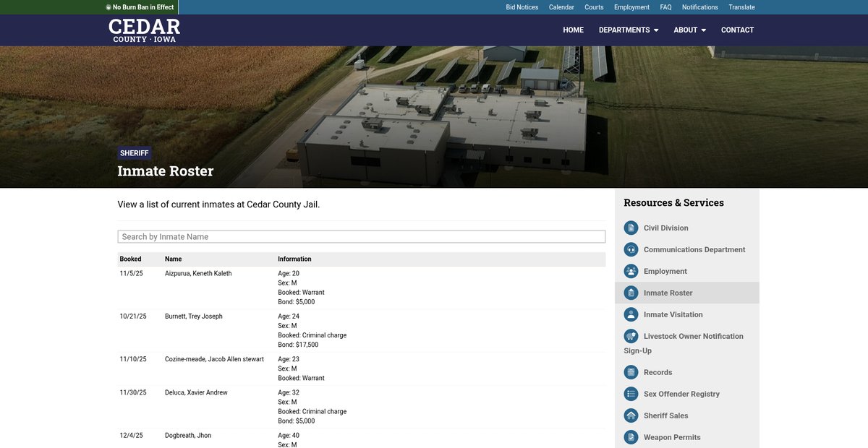This screenshot has width=868, height=448.
Task: Select inmate Cozine-meade, Jacob Allen stewart
Action: [214, 359]
